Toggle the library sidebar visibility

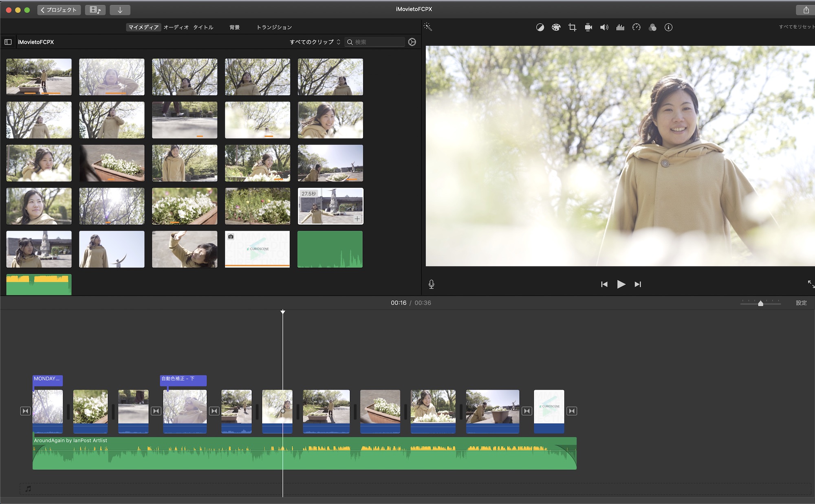[x=8, y=42]
